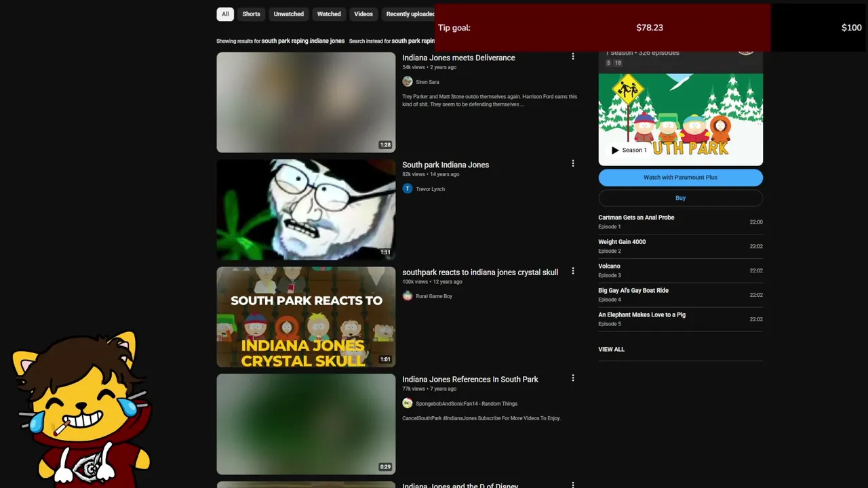868x488 pixels.
Task: Open more actions for southpark reacts crystal skull video
Action: [x=573, y=271]
